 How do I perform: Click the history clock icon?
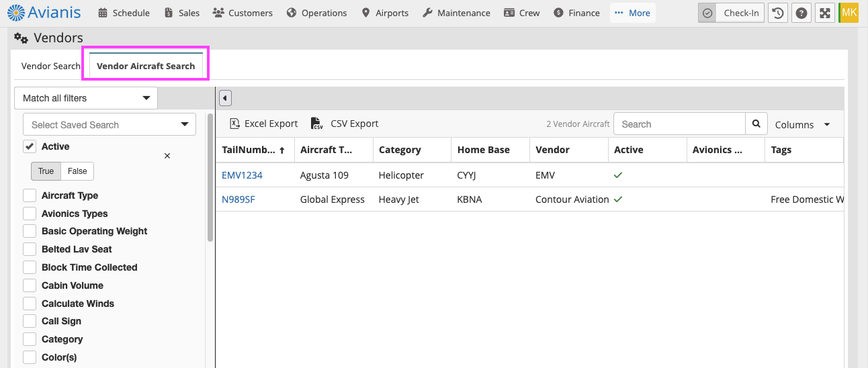(777, 13)
